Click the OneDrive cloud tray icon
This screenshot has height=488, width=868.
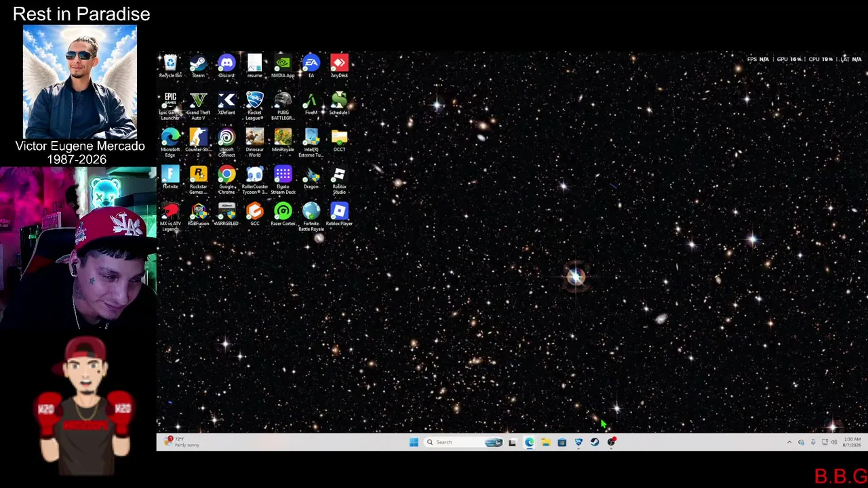801,443
